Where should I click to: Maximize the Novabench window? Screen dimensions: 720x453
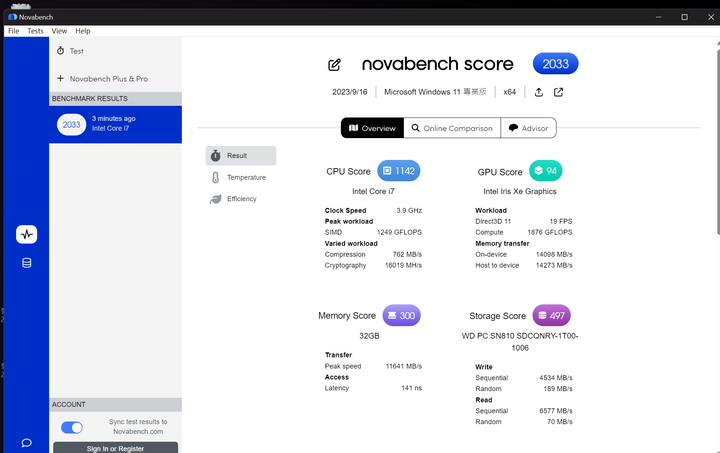point(684,17)
